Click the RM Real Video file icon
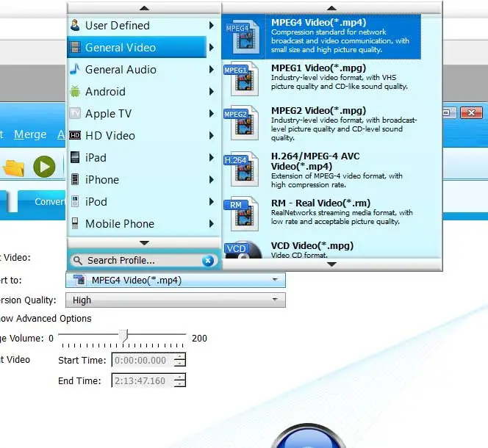This screenshot has width=488, height=448. click(242, 214)
